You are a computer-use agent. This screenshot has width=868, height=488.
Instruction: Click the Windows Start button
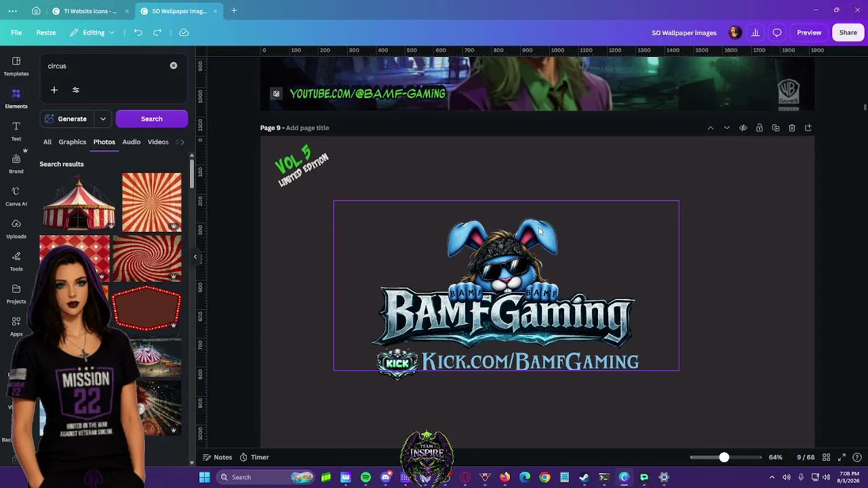coord(204,477)
